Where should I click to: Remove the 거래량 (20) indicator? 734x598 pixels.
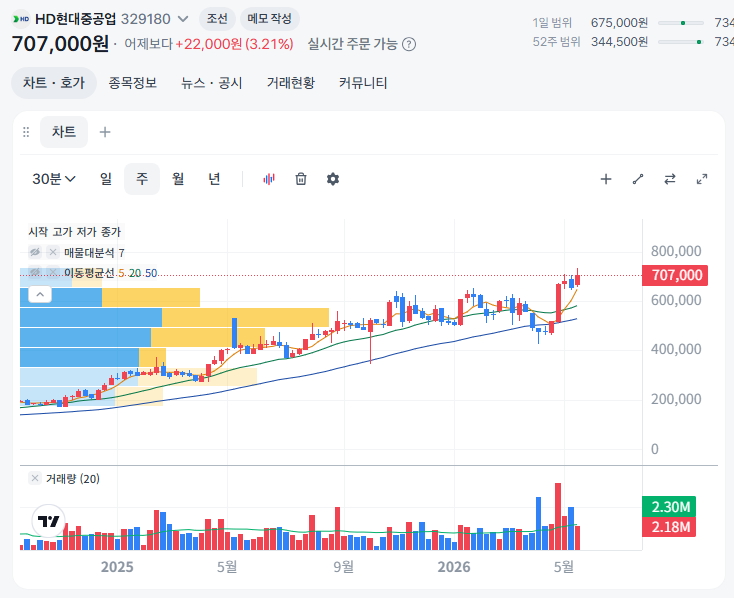pyautogui.click(x=35, y=478)
